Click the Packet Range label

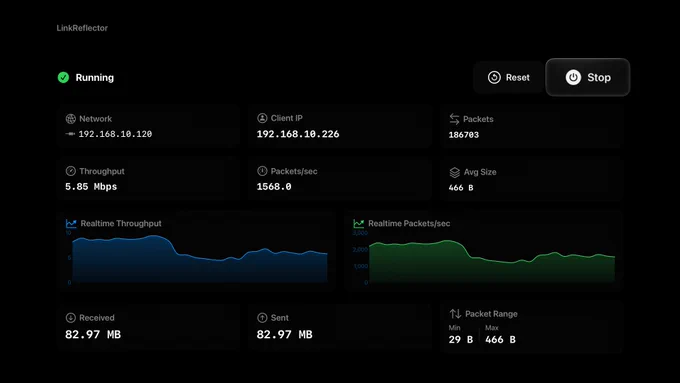coord(491,314)
